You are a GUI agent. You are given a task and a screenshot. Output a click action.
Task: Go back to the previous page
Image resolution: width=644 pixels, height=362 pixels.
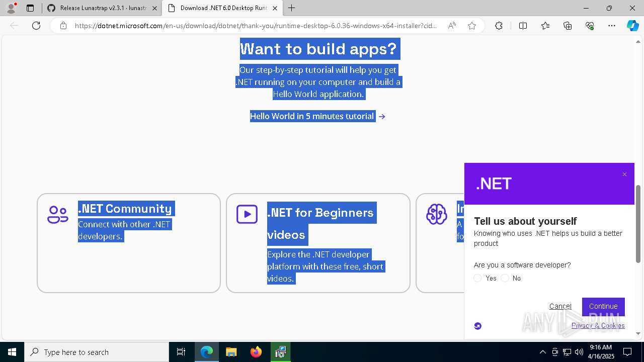14,26
